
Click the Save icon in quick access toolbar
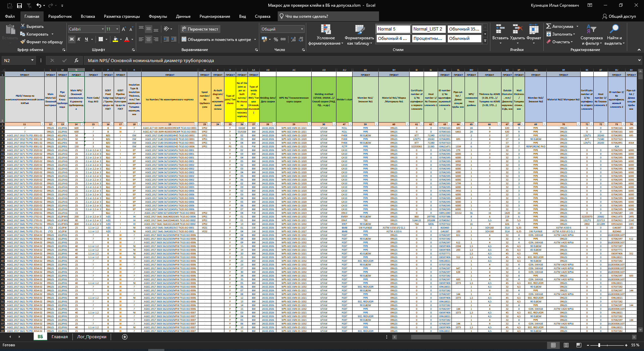click(x=19, y=5)
